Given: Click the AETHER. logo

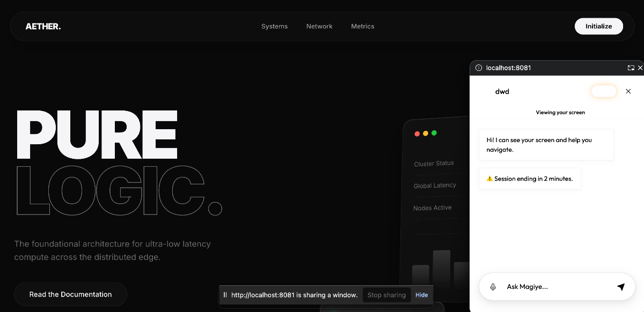Looking at the screenshot, I should click(x=43, y=26).
